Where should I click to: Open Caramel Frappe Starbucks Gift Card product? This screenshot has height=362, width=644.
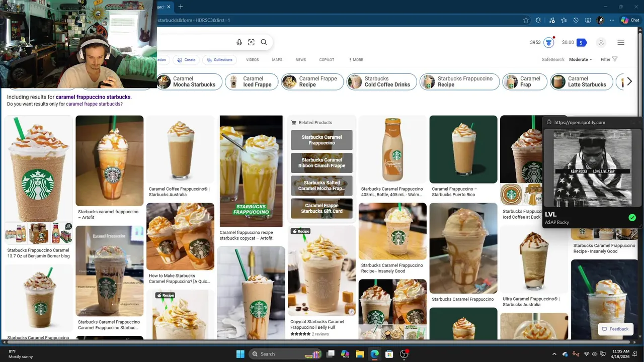[321, 208]
